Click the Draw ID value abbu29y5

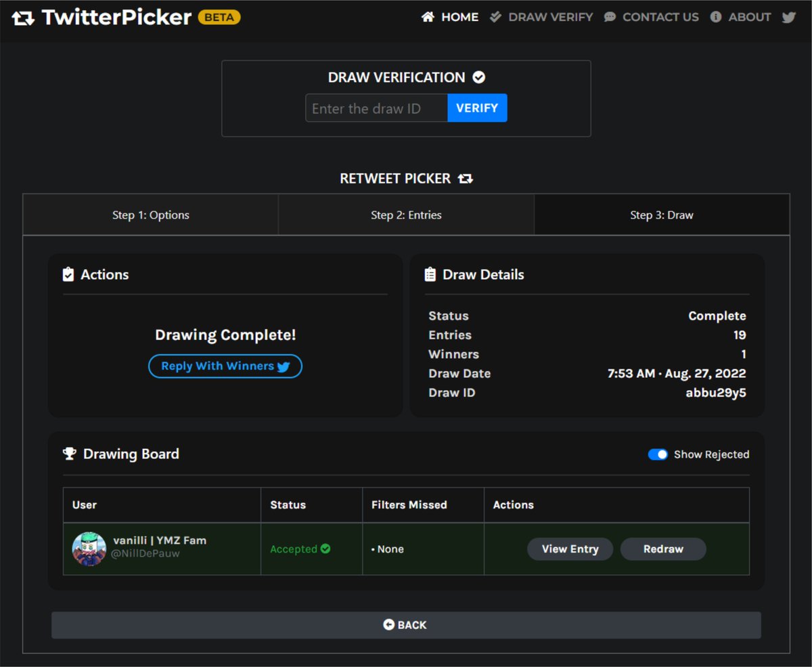(716, 393)
